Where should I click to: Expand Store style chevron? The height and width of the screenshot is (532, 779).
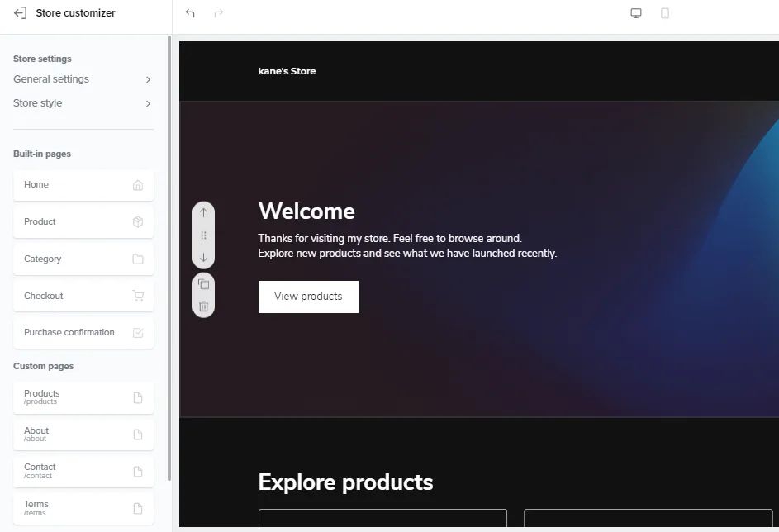point(148,103)
